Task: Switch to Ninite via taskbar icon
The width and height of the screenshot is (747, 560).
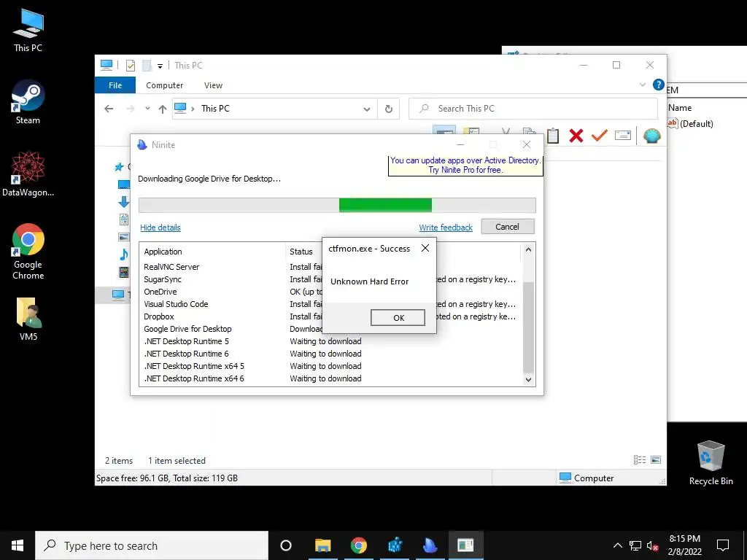Action: pyautogui.click(x=430, y=545)
